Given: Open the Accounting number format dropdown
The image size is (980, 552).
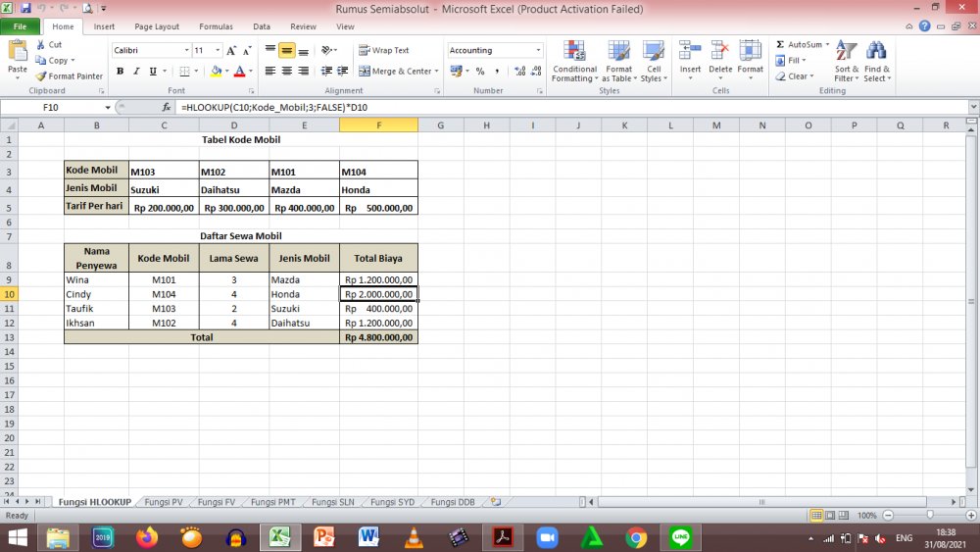Looking at the screenshot, I should pos(538,51).
